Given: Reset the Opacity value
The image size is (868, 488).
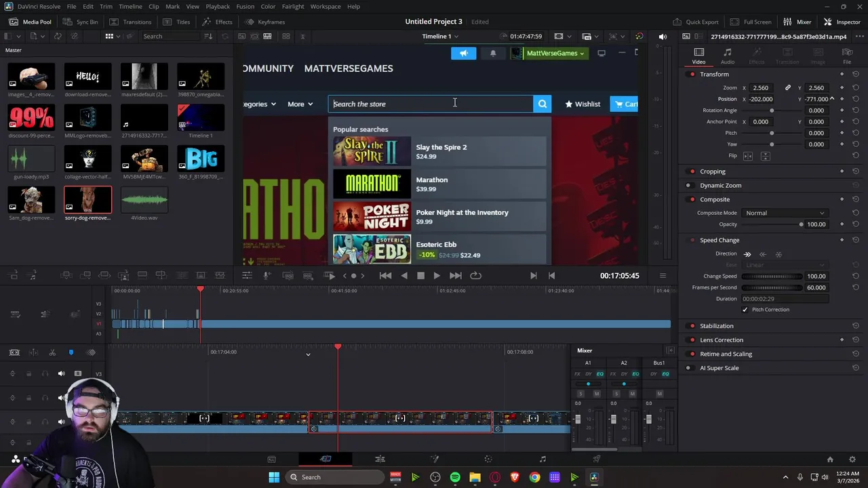Looking at the screenshot, I should [x=856, y=224].
